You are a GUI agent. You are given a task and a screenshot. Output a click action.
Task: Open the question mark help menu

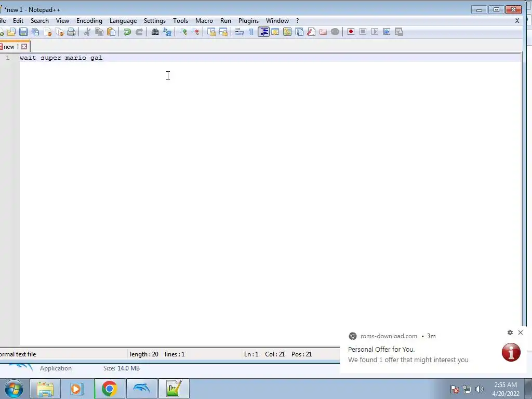coord(298,21)
